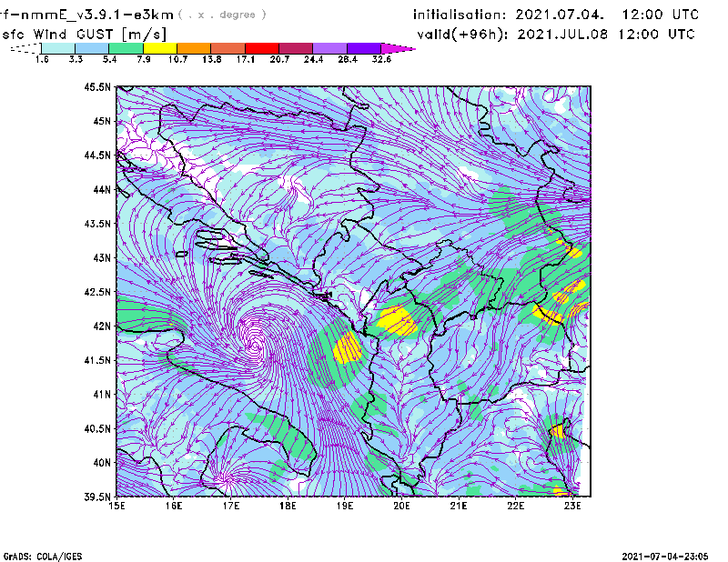Click the '12:00 UTC' initialisation time
This screenshot has width=728, height=562.
point(661,15)
